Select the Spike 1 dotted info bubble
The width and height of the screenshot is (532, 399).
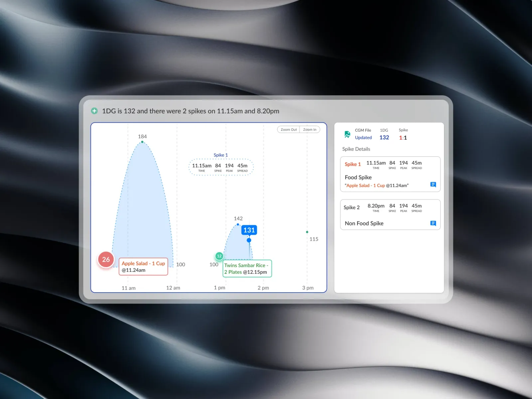[x=221, y=167]
